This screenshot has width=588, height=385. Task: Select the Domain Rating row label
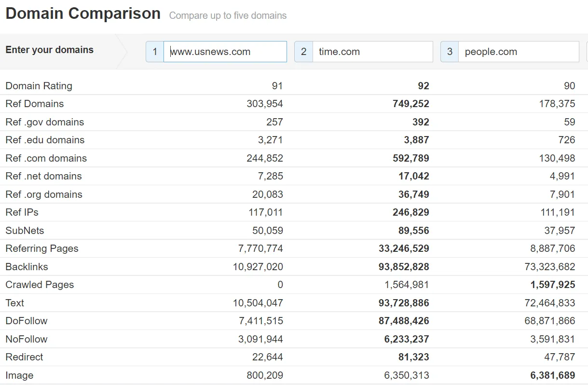point(39,86)
